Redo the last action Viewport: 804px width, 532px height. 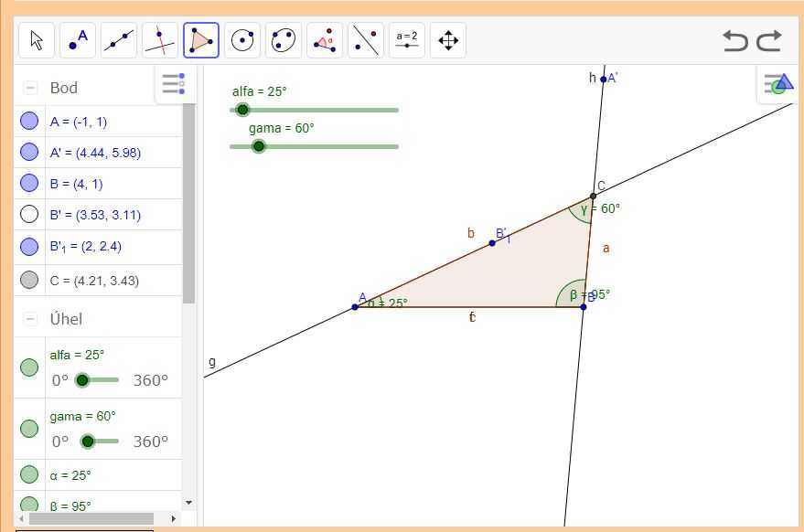(x=769, y=41)
